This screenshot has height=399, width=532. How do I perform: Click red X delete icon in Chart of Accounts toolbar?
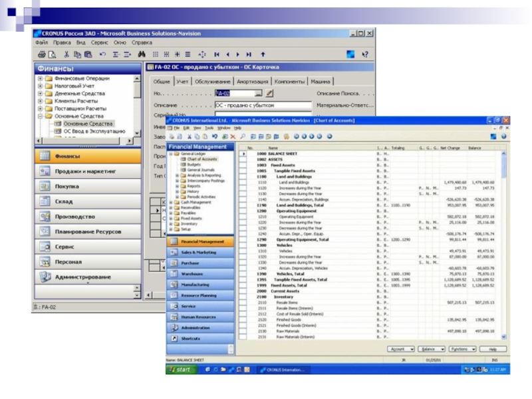[x=233, y=137]
